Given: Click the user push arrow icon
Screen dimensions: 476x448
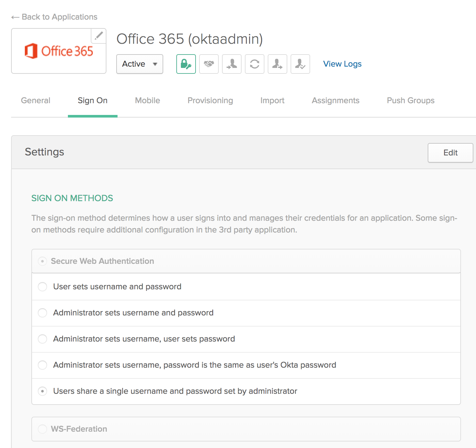Looking at the screenshot, I should pyautogui.click(x=278, y=64).
